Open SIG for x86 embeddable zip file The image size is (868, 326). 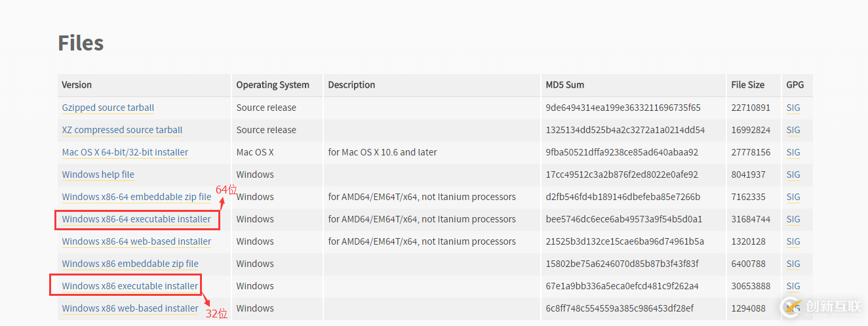pos(793,264)
